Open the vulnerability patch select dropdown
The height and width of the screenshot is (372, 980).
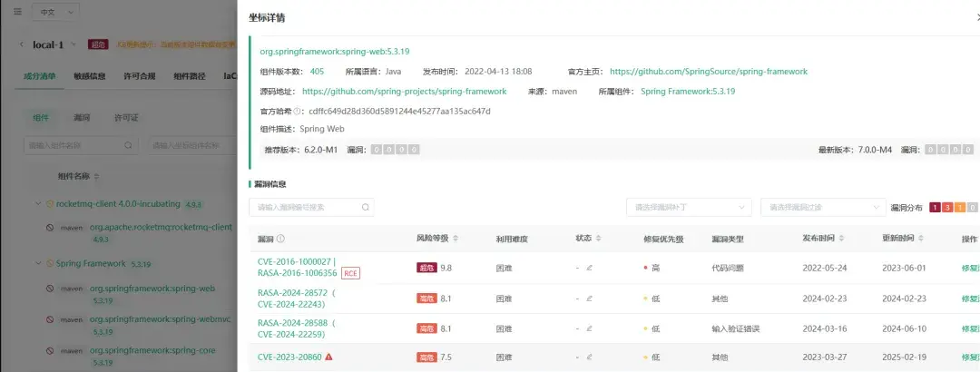point(689,207)
